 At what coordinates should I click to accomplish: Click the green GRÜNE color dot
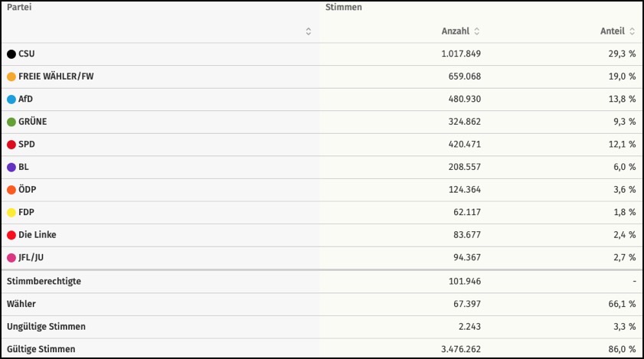click(11, 122)
